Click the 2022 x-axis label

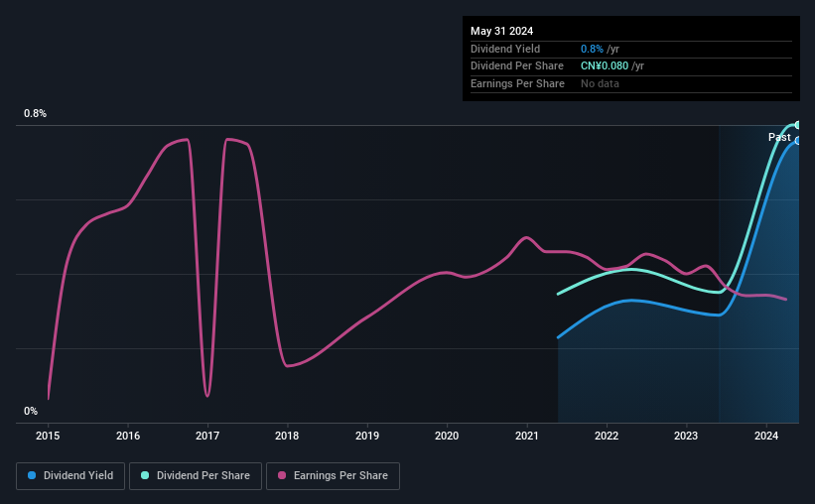[607, 436]
